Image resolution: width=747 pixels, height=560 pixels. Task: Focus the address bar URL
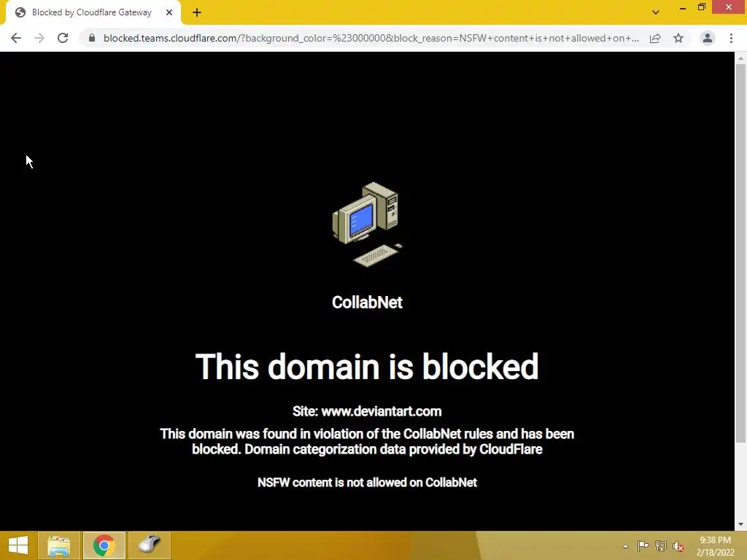pyautogui.click(x=371, y=38)
